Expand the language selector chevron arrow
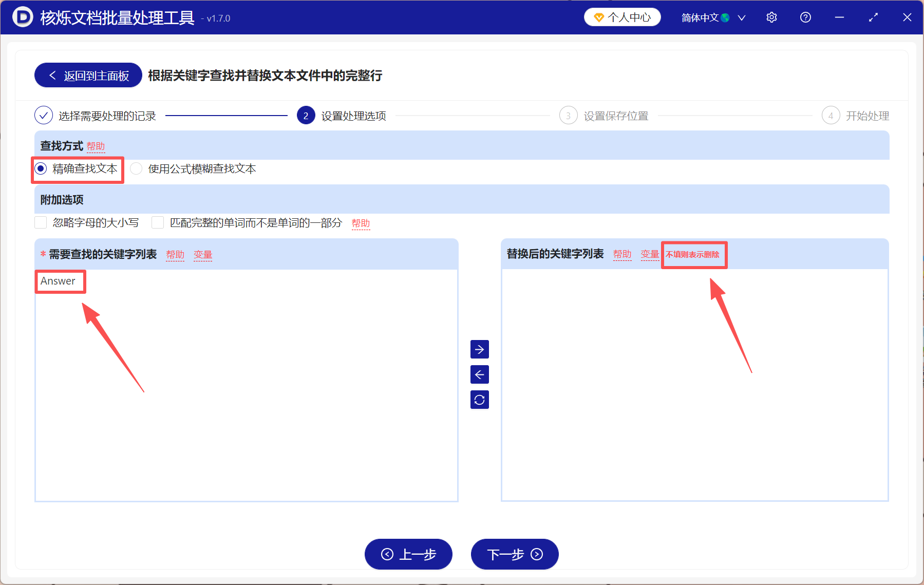The width and height of the screenshot is (924, 585). tap(741, 17)
